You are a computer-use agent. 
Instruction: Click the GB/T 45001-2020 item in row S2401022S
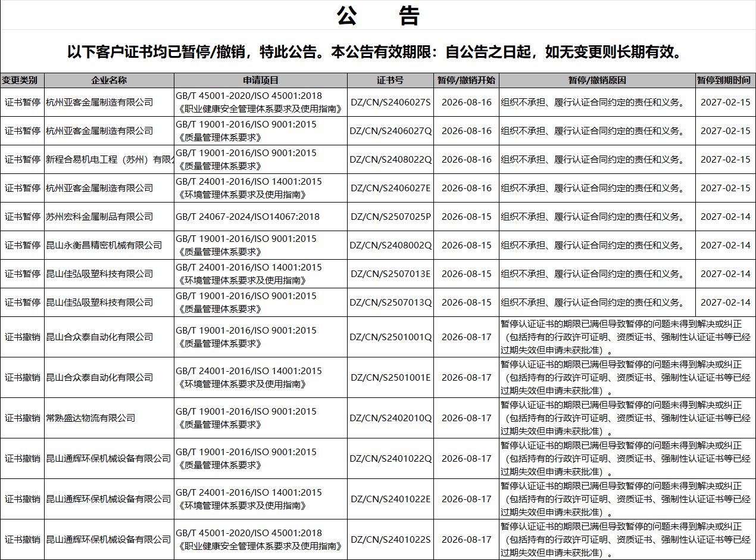click(x=260, y=539)
